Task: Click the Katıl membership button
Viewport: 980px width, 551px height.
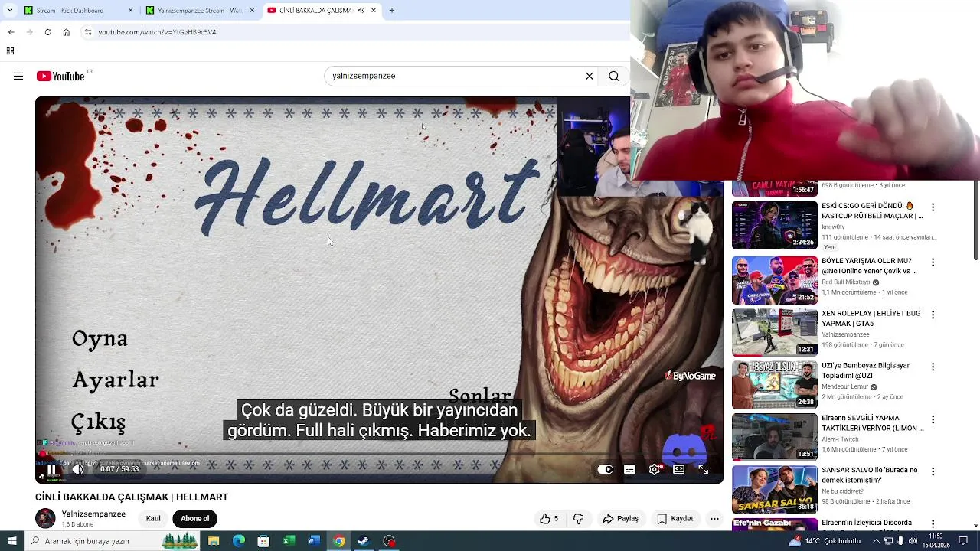Action: 153,518
